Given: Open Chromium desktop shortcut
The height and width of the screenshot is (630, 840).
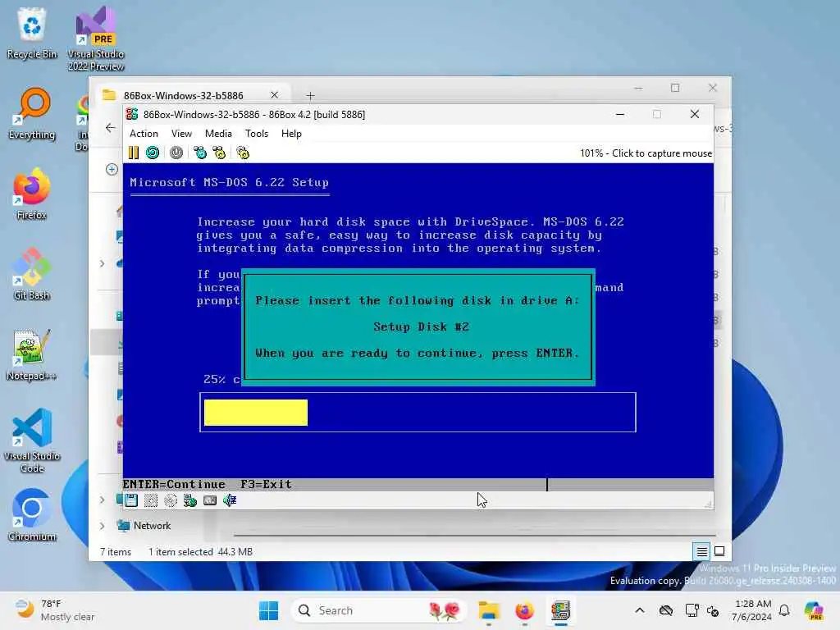Looking at the screenshot, I should click(32, 515).
